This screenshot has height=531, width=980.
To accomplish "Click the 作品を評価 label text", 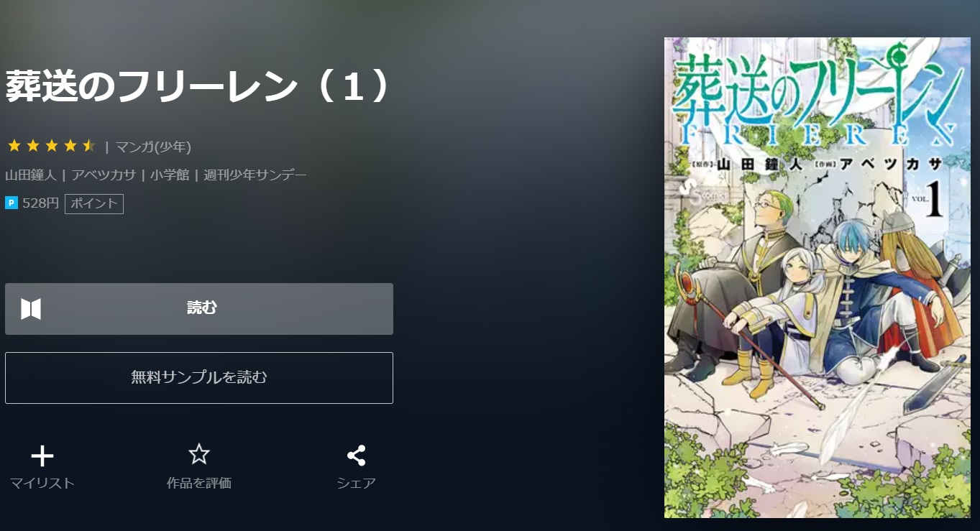I will coord(199,484).
